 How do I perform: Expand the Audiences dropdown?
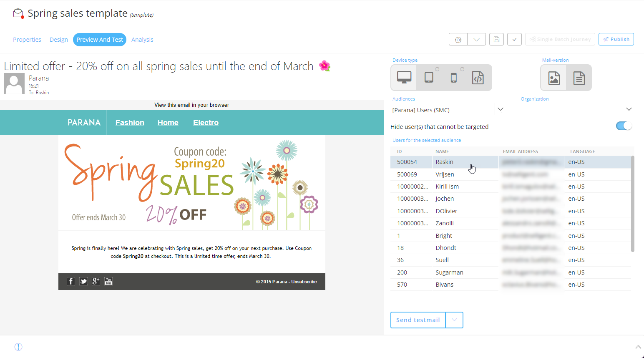point(501,109)
